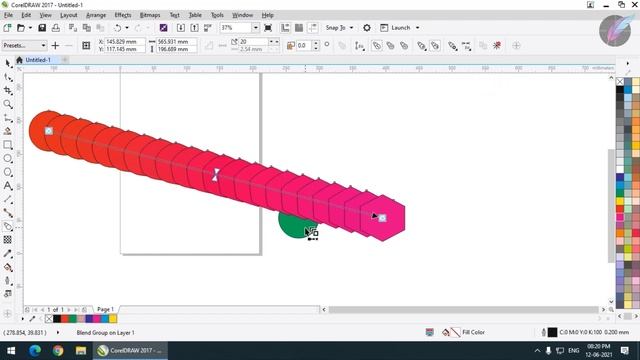Viewport: 640px width, 360px height.
Task: Select the Crop tool
Action: [x=8, y=91]
